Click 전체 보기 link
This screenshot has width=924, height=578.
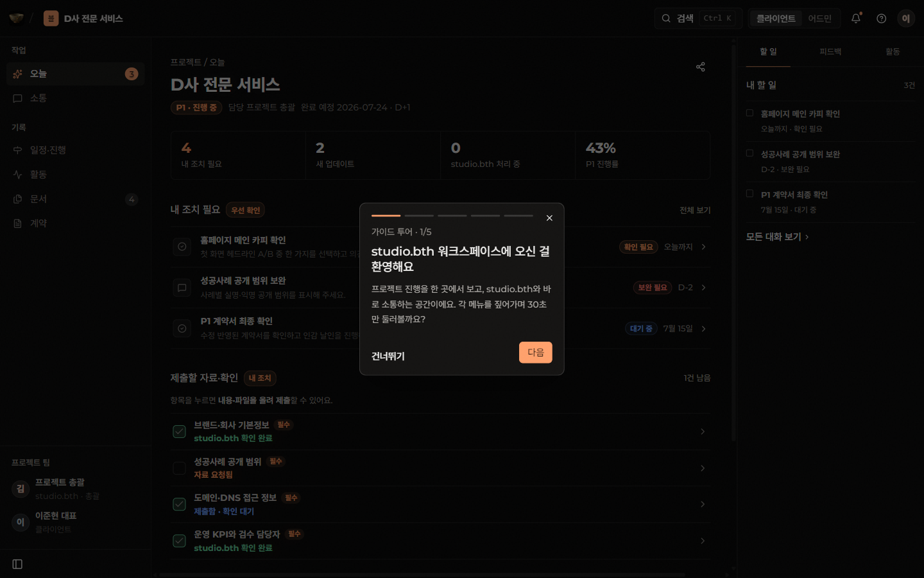[x=695, y=210]
